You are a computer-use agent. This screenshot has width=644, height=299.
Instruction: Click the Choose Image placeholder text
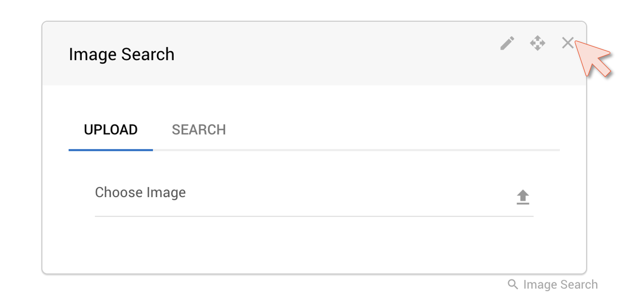click(x=140, y=192)
